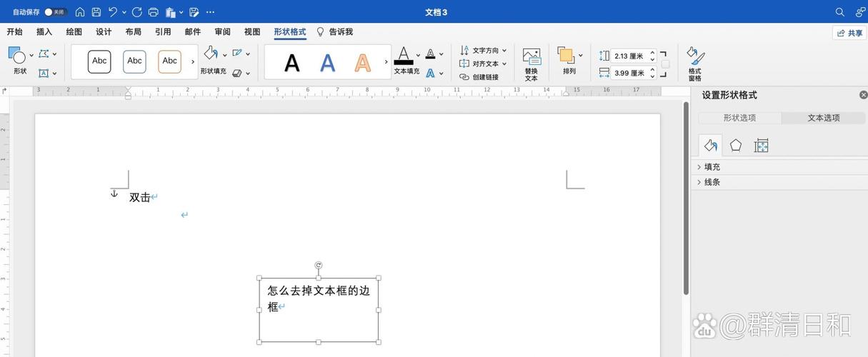Apply the orange outlined A WordArt style

[x=363, y=63]
